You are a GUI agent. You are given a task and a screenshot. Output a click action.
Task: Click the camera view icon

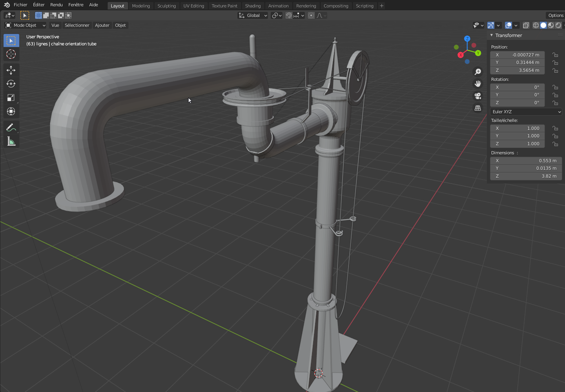coord(478,96)
